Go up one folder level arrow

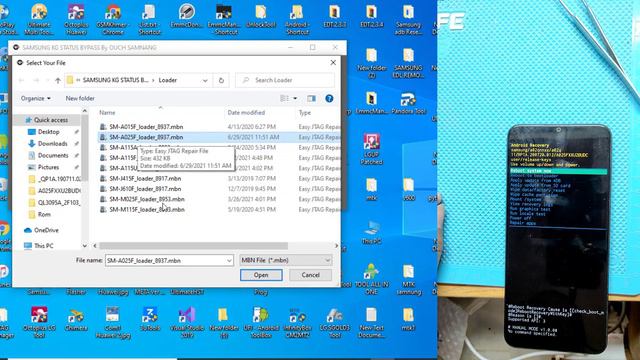(58, 80)
